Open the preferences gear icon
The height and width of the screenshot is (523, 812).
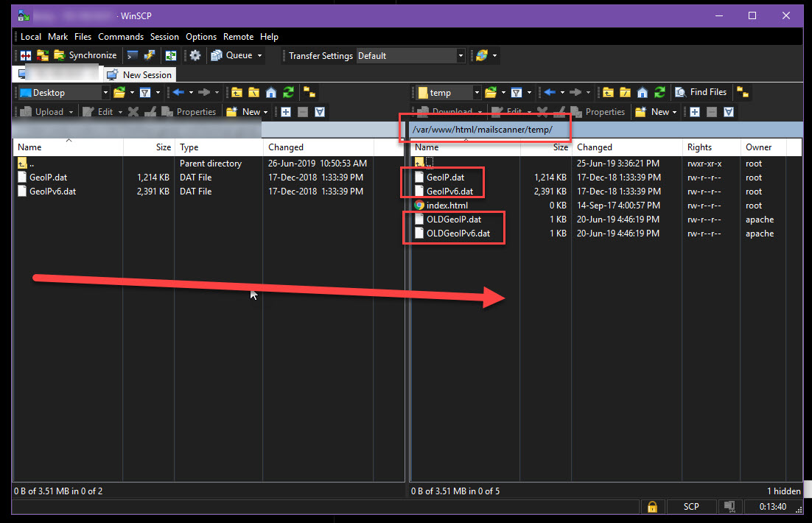click(195, 55)
